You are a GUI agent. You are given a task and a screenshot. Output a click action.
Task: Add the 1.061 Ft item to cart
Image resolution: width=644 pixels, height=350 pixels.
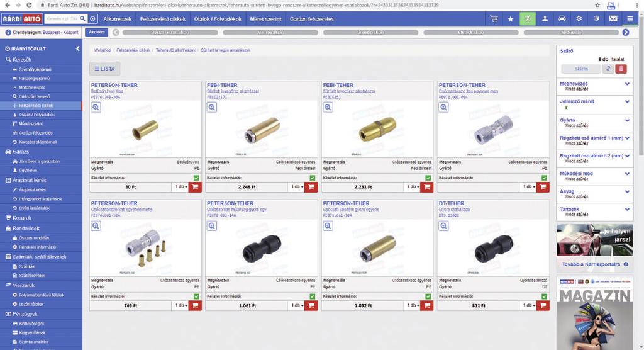coord(311,305)
